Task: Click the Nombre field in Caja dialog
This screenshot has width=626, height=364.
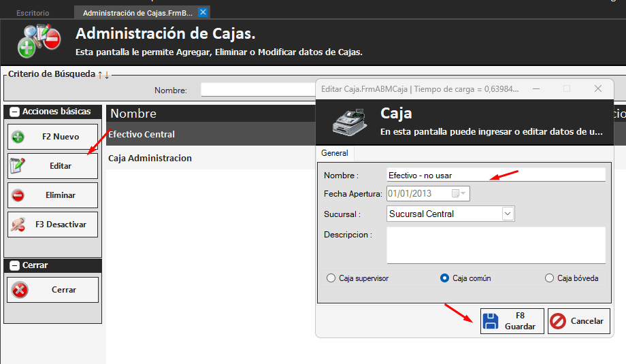Action: [x=495, y=175]
